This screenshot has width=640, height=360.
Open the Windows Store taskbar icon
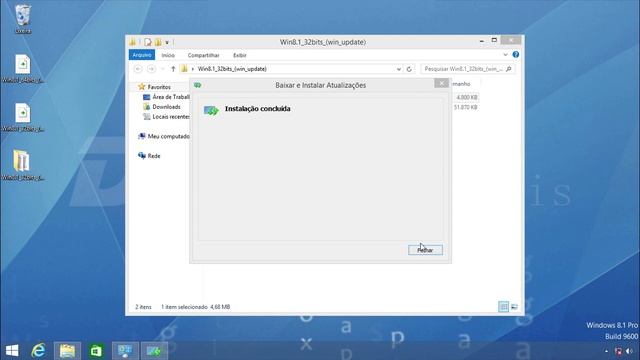tap(96, 351)
